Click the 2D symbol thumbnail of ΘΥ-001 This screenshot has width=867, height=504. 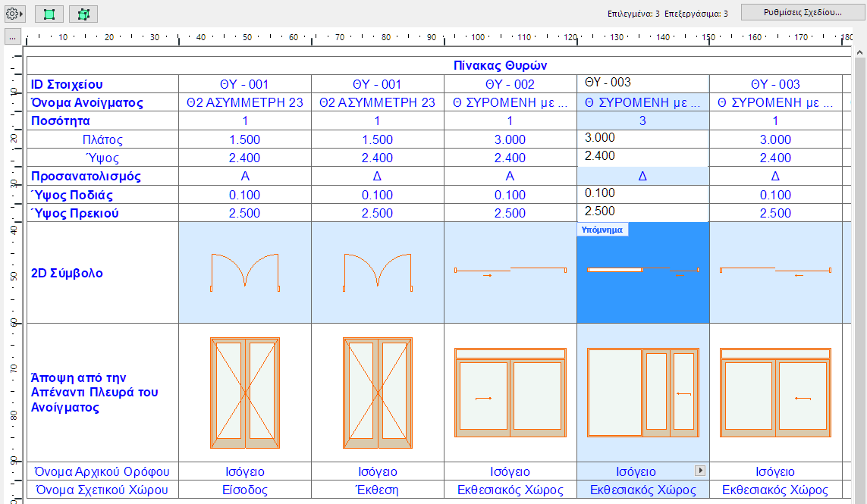pyautogui.click(x=244, y=273)
